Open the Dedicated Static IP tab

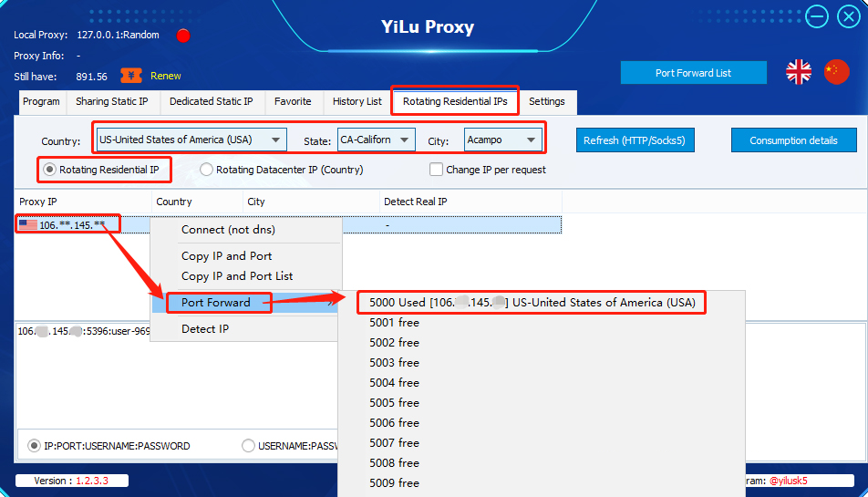point(211,102)
